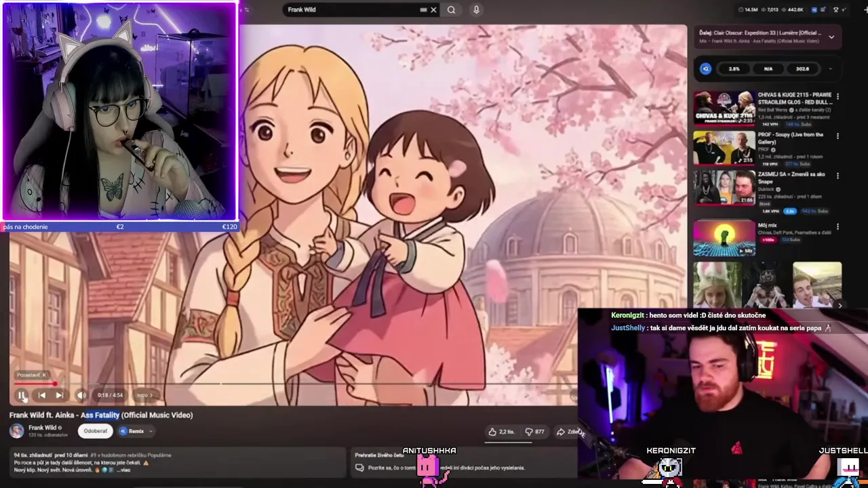The image size is (868, 488).
Task: Share the video with Zdieľať button
Action: [x=567, y=431]
